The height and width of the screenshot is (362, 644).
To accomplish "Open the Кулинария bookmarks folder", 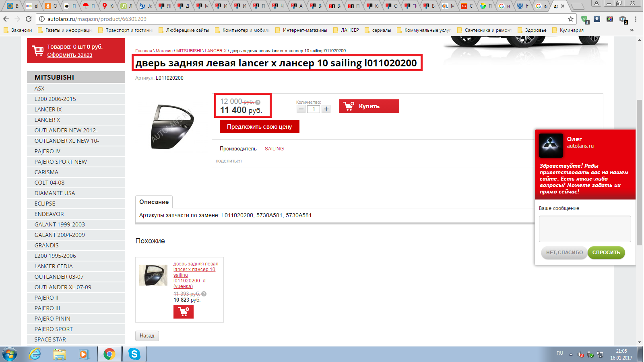I will coord(568,30).
